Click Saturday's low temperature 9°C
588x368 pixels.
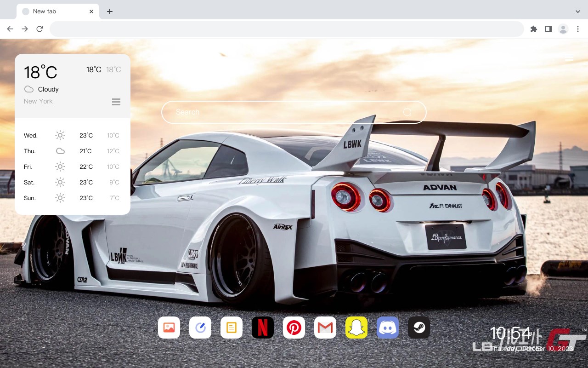coord(114,182)
